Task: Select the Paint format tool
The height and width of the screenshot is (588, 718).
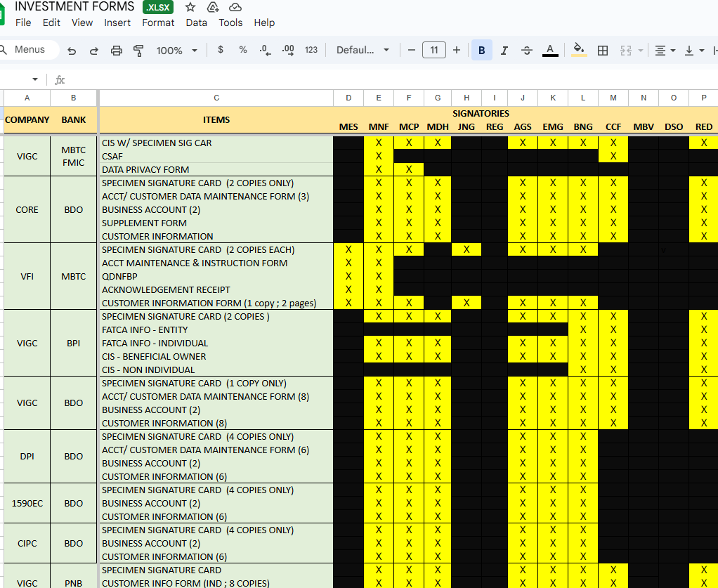Action: [x=138, y=51]
